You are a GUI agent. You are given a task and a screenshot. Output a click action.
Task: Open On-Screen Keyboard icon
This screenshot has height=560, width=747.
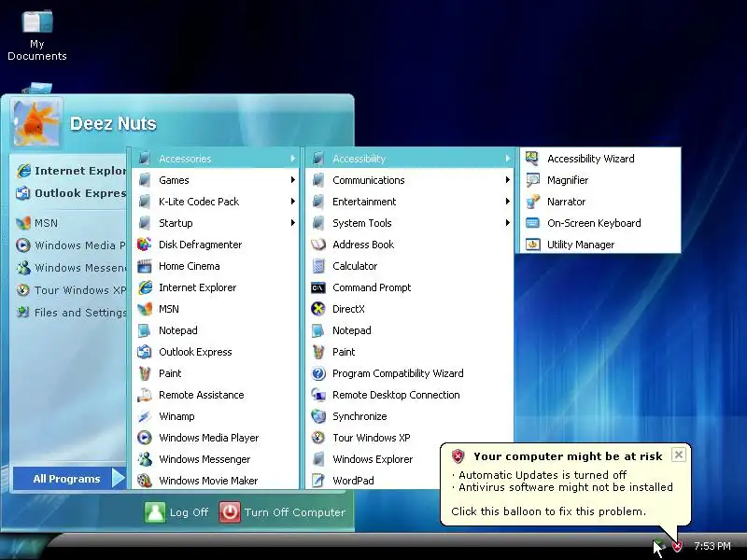click(532, 223)
